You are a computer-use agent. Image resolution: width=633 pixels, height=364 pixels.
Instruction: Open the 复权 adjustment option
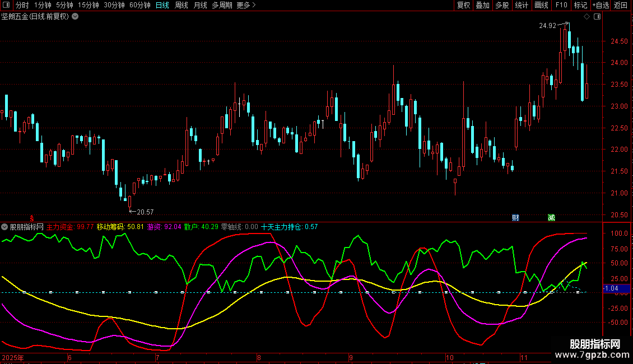pos(463,5)
